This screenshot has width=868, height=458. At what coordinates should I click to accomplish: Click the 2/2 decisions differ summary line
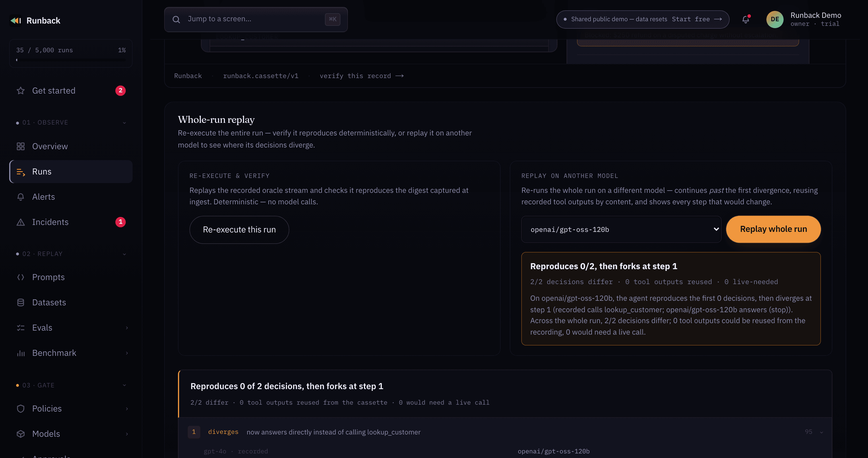tap(654, 282)
